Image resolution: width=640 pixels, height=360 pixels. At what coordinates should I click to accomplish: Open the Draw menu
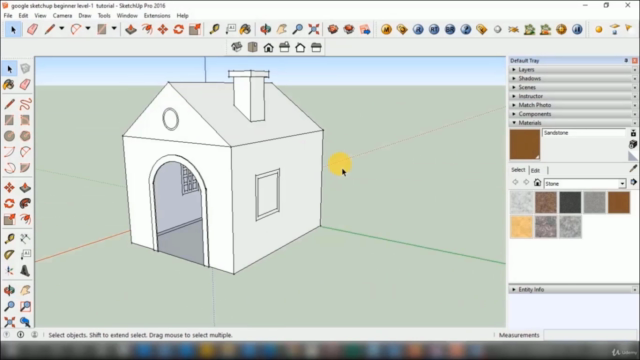[x=84, y=16]
